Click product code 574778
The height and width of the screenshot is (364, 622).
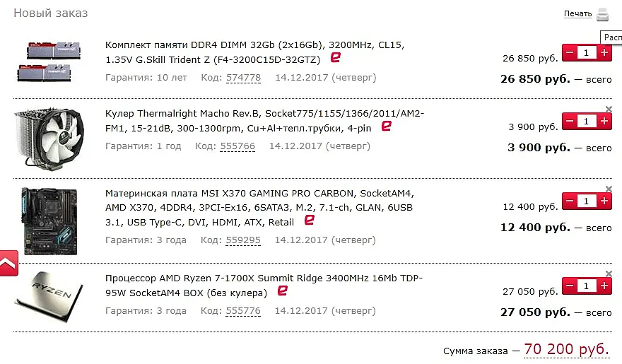coord(243,78)
